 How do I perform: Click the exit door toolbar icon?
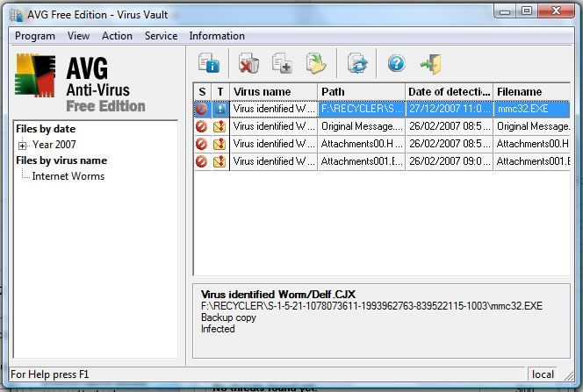coord(431,64)
